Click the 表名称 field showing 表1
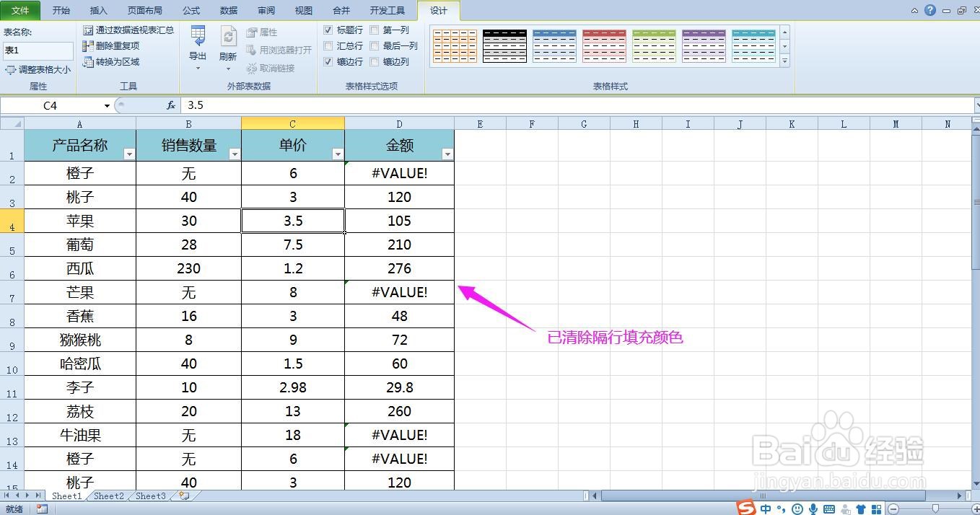 click(x=38, y=50)
